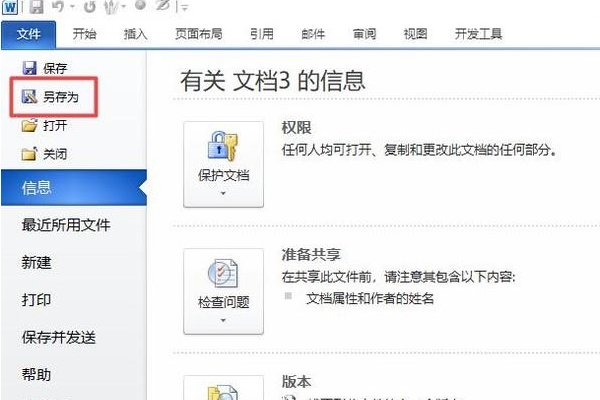Open 保存并发送 options
The width and height of the screenshot is (600, 400).
[x=59, y=337]
